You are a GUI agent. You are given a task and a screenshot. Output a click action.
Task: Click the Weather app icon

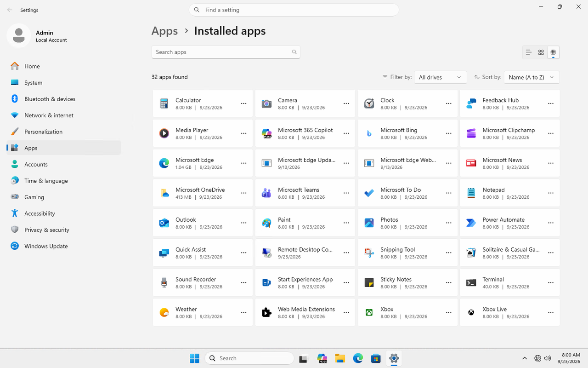164,313
